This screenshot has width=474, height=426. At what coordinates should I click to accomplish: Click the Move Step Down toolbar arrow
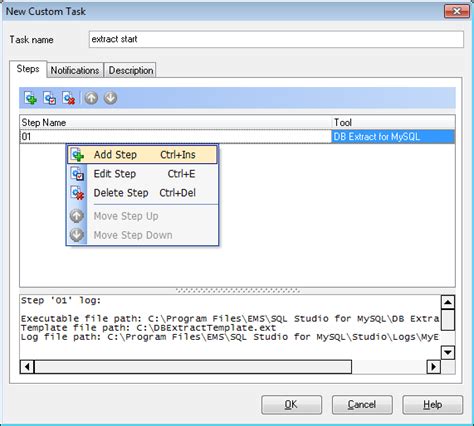point(110,98)
